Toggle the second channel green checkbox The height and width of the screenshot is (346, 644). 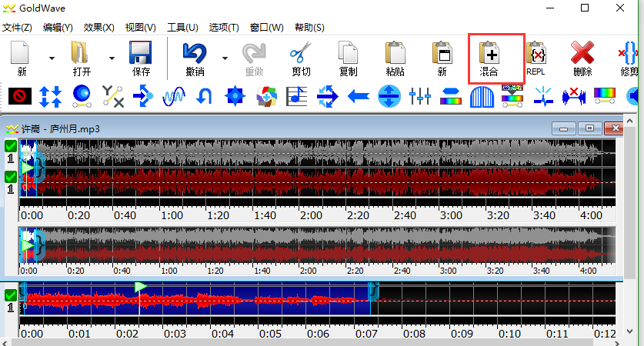(x=10, y=177)
